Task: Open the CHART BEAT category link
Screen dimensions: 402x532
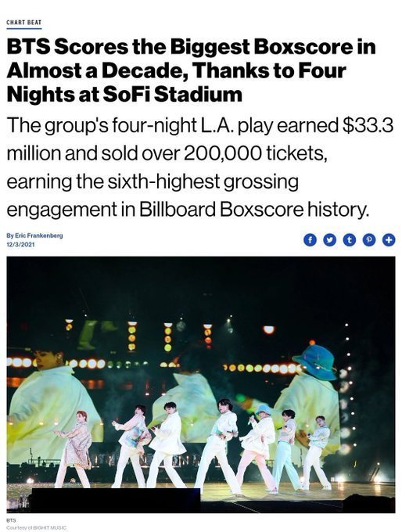Action: 23,23
